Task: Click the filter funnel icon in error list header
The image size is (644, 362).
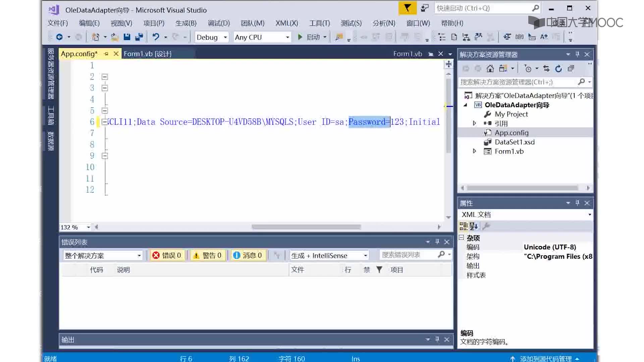Action: coord(379,269)
